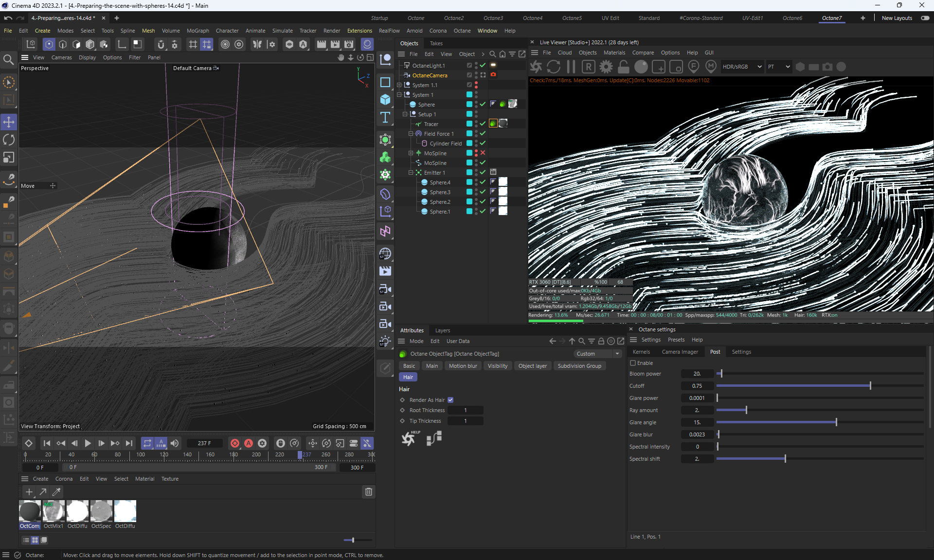This screenshot has height=560, width=934.
Task: Click the Motion blur tab button
Action: pos(463,366)
